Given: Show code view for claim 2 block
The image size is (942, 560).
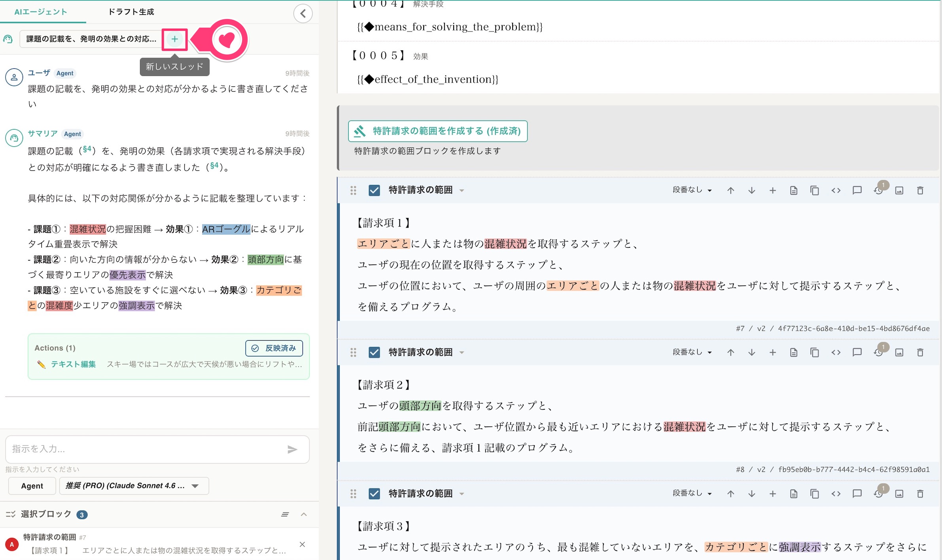Looking at the screenshot, I should 836,353.
